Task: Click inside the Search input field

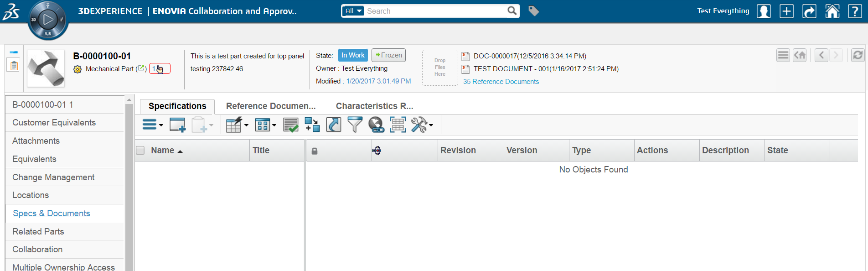Action: (x=435, y=11)
